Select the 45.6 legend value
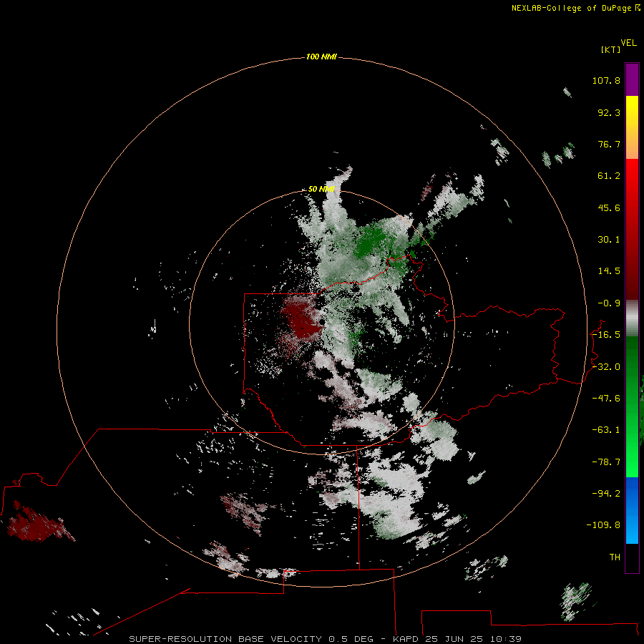The width and height of the screenshot is (644, 644). coord(609,208)
